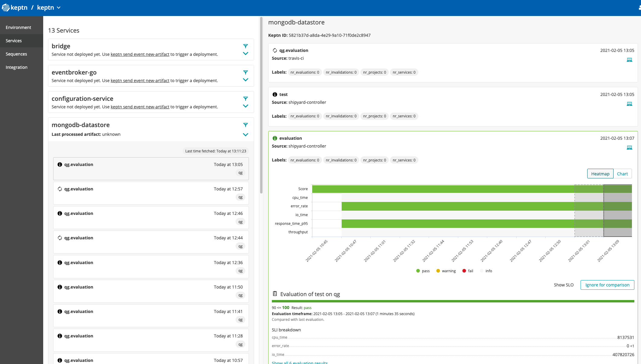Open payload icon of test event
The image size is (641, 364).
(629, 104)
